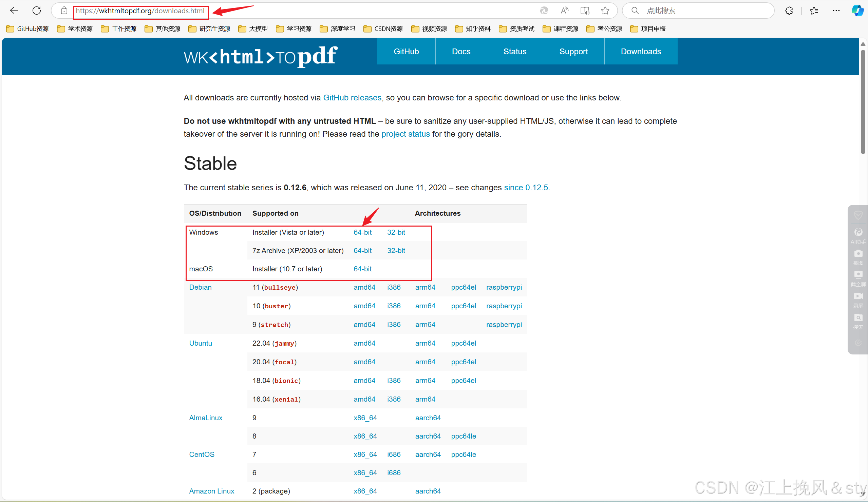
Task: Click the AI助手 sidebar icon
Action: pos(858,236)
